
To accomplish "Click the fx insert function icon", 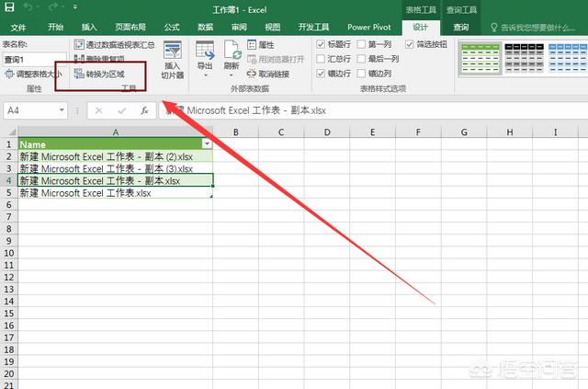I will pyautogui.click(x=145, y=110).
